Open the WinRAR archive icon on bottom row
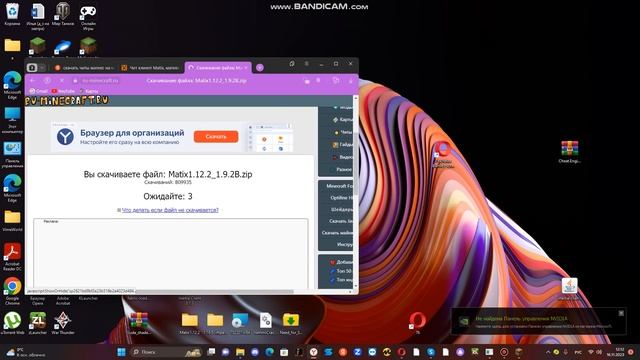The height and width of the screenshot is (360, 640). click(139, 323)
